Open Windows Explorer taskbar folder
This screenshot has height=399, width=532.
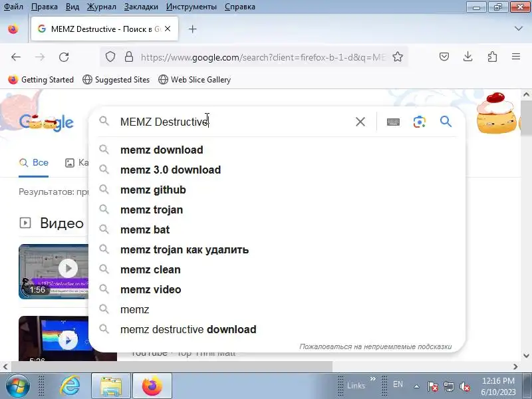click(111, 386)
